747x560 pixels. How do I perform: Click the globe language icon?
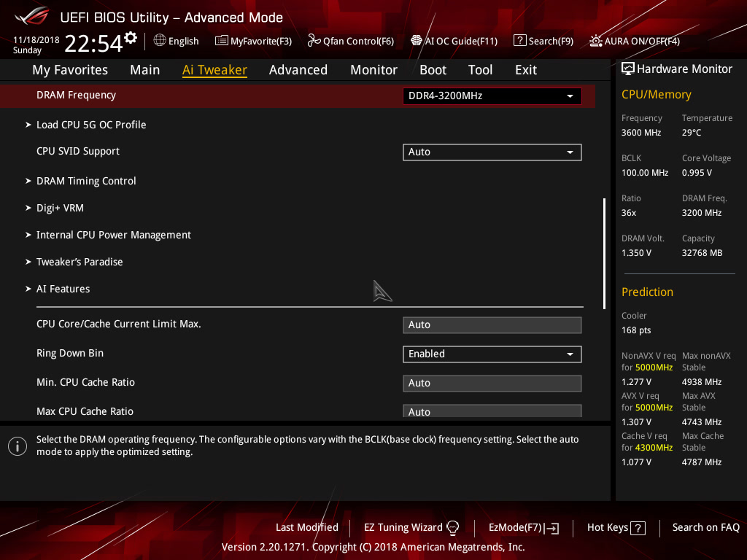pos(160,41)
